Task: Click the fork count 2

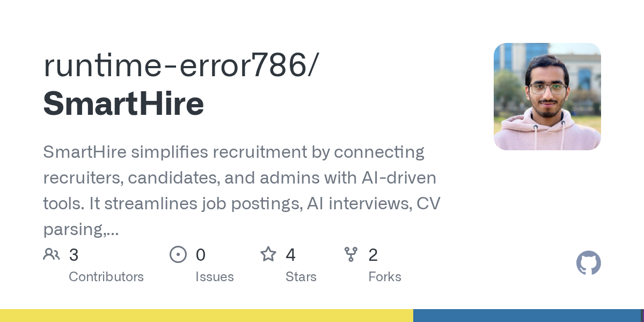Action: (373, 255)
